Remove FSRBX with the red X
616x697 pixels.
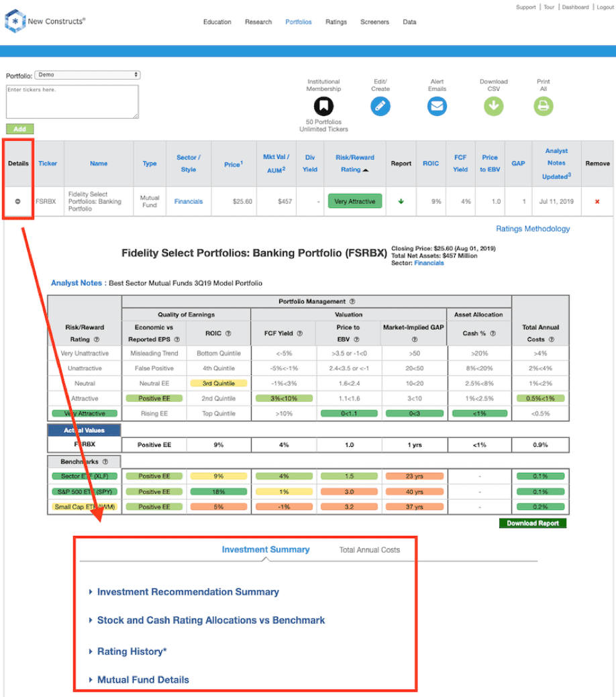pos(597,201)
